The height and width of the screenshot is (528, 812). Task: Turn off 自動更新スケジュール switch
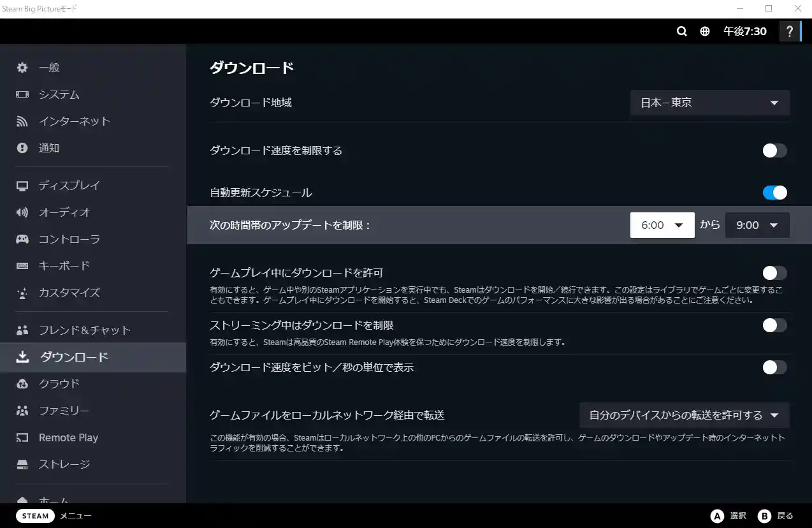pyautogui.click(x=774, y=193)
